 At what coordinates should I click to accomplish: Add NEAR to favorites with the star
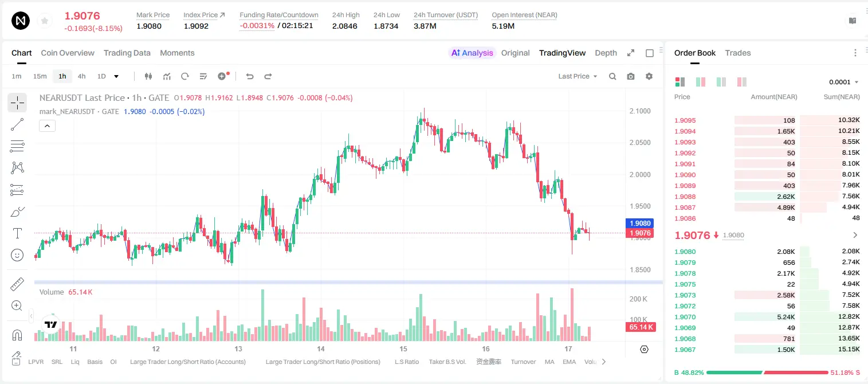tap(45, 21)
